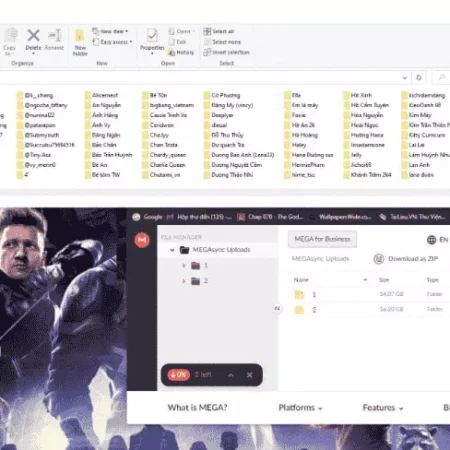Screen dimensions: 450x450
Task: Select the Lan Anh folder
Action: pyautogui.click(x=416, y=165)
